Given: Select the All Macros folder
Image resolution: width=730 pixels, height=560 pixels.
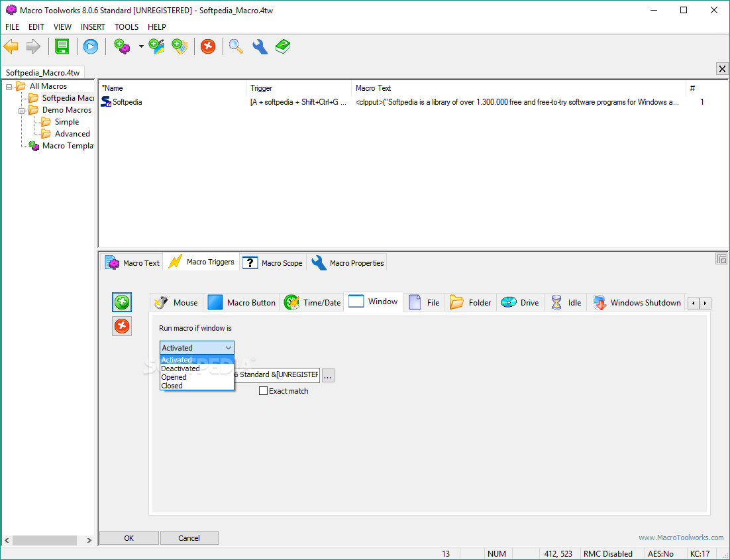Looking at the screenshot, I should (48, 86).
